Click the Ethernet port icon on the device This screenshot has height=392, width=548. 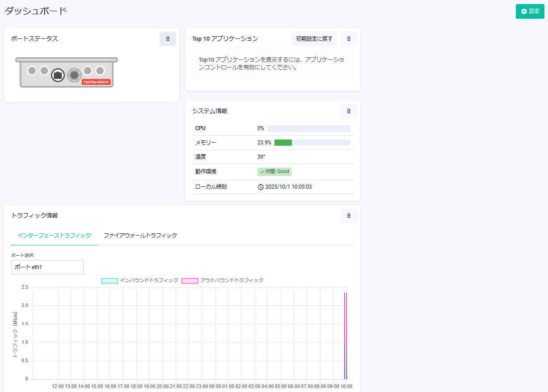[57, 75]
